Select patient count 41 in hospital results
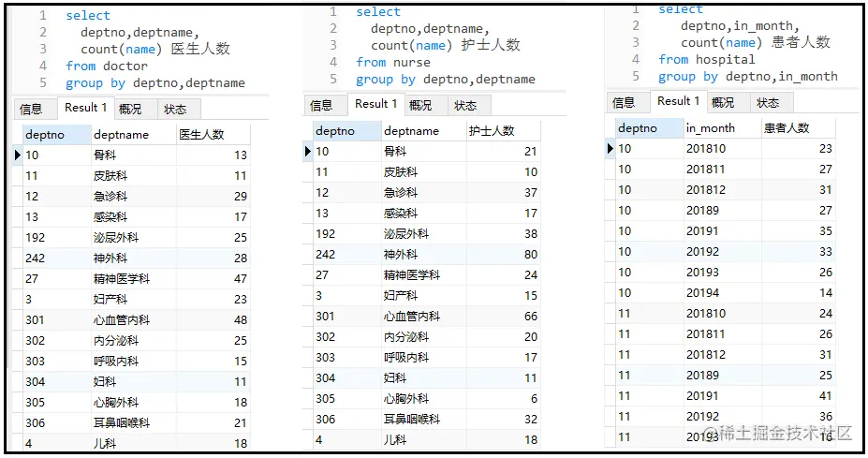868x458 pixels. [798, 396]
